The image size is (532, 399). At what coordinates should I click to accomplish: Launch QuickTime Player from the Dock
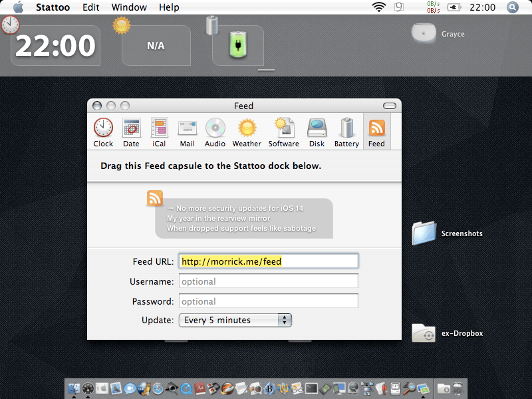click(x=186, y=388)
